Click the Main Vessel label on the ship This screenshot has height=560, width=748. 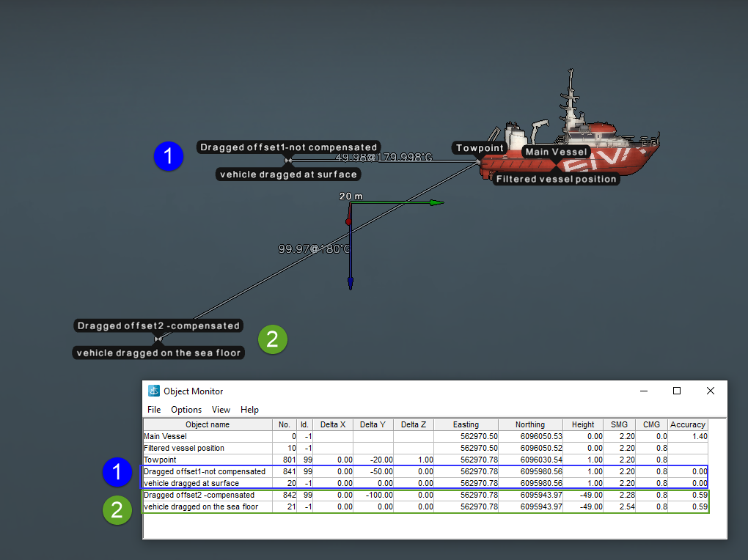pos(556,152)
